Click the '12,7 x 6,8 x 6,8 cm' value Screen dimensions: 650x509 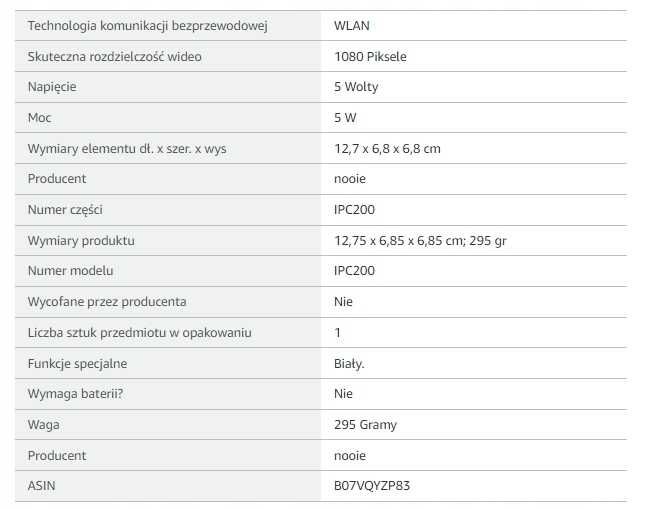coord(387,148)
